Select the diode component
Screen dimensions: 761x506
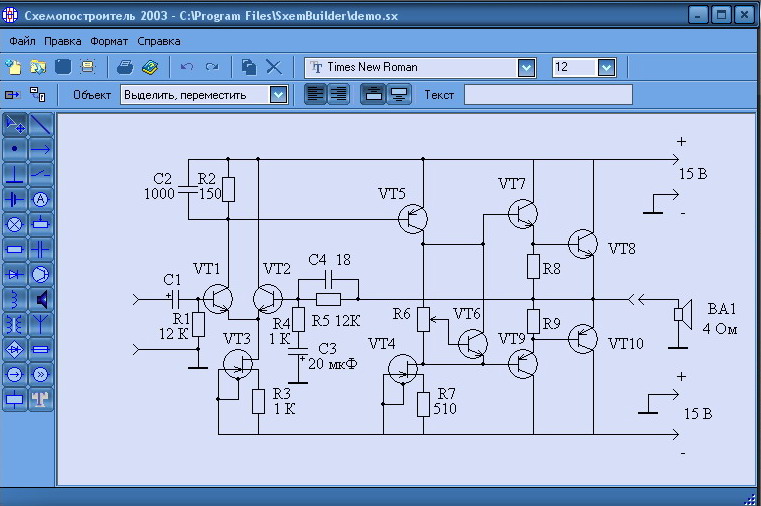tap(15, 275)
